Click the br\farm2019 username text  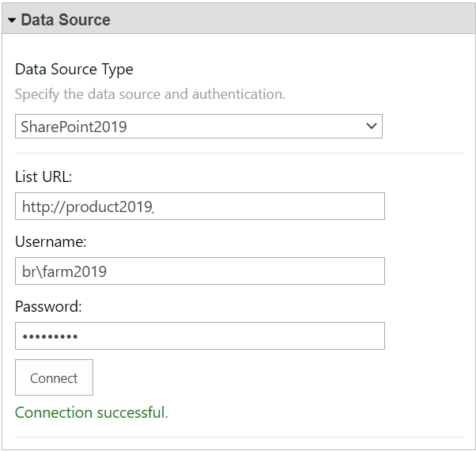(64, 271)
